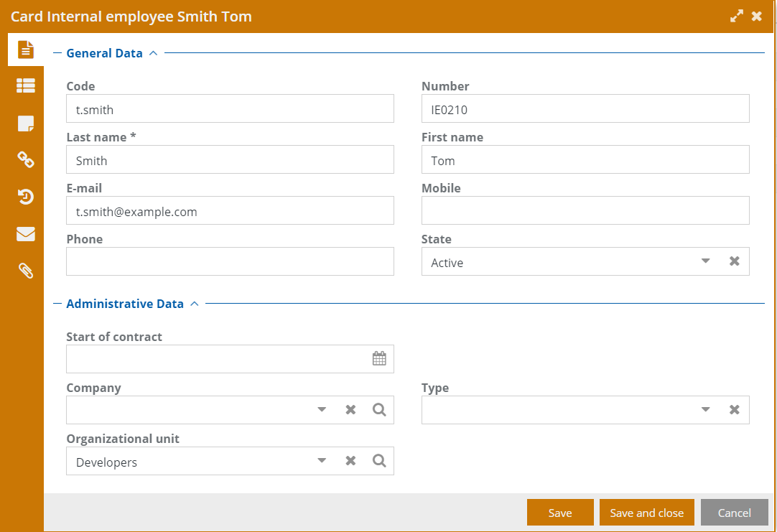Click the Developers organizational unit combo box

tap(230, 461)
